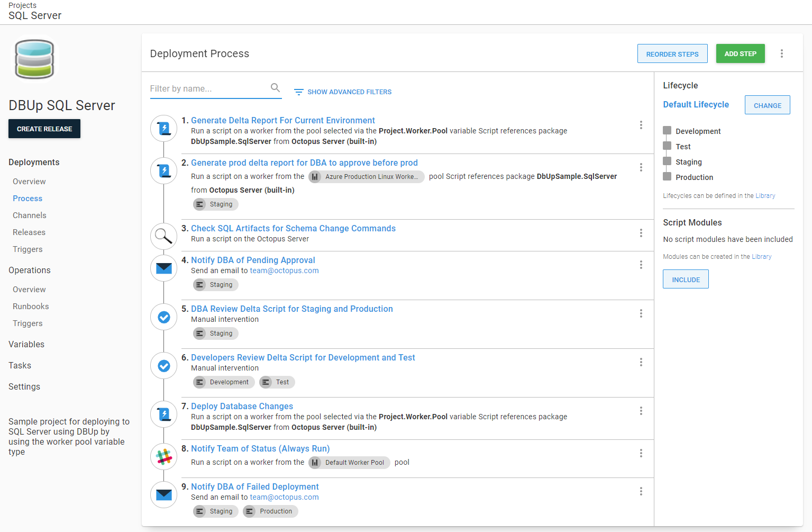812x532 pixels.
Task: Click the Reorder Steps button
Action: (x=672, y=54)
